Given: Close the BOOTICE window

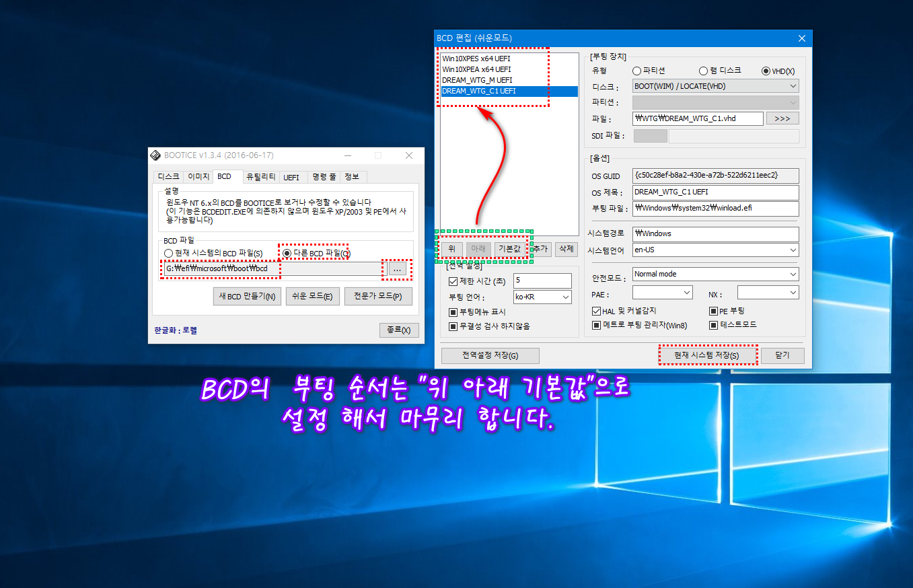Looking at the screenshot, I should click(x=408, y=155).
